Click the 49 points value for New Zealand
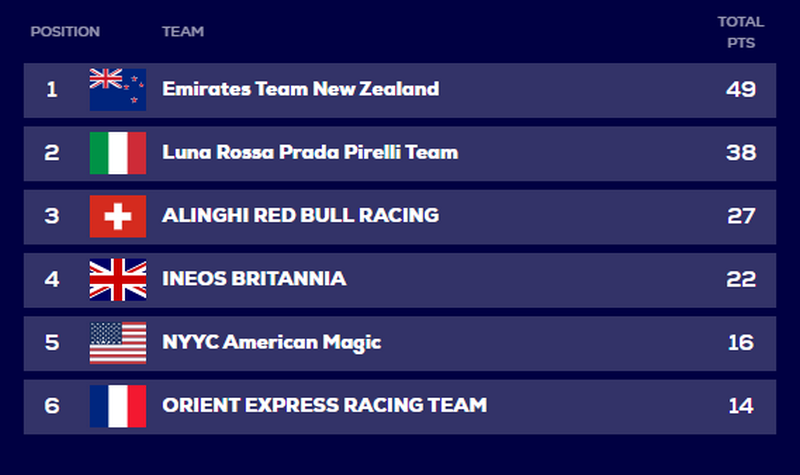The width and height of the screenshot is (800, 475). [x=741, y=90]
